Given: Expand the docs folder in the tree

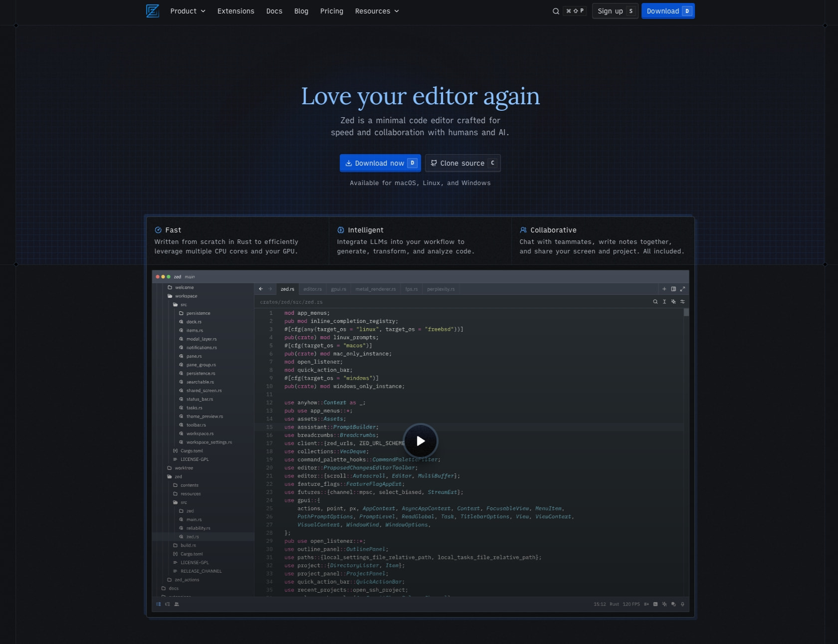Looking at the screenshot, I should 170,589.
